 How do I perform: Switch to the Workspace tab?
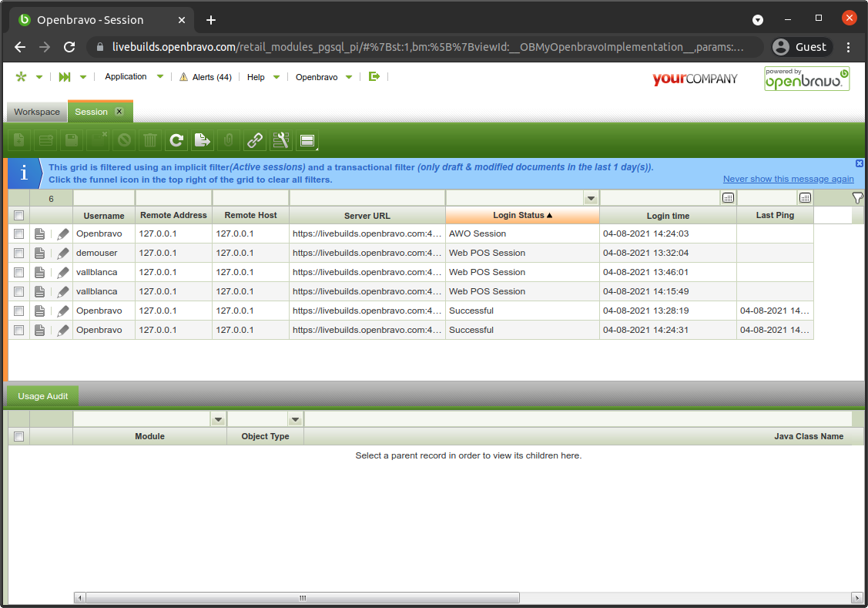coord(36,113)
